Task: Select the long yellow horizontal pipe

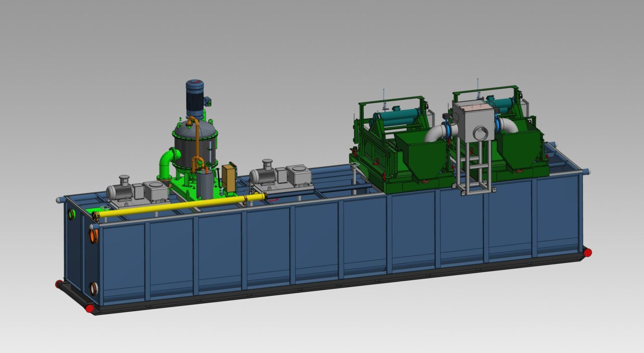Action: (181, 205)
